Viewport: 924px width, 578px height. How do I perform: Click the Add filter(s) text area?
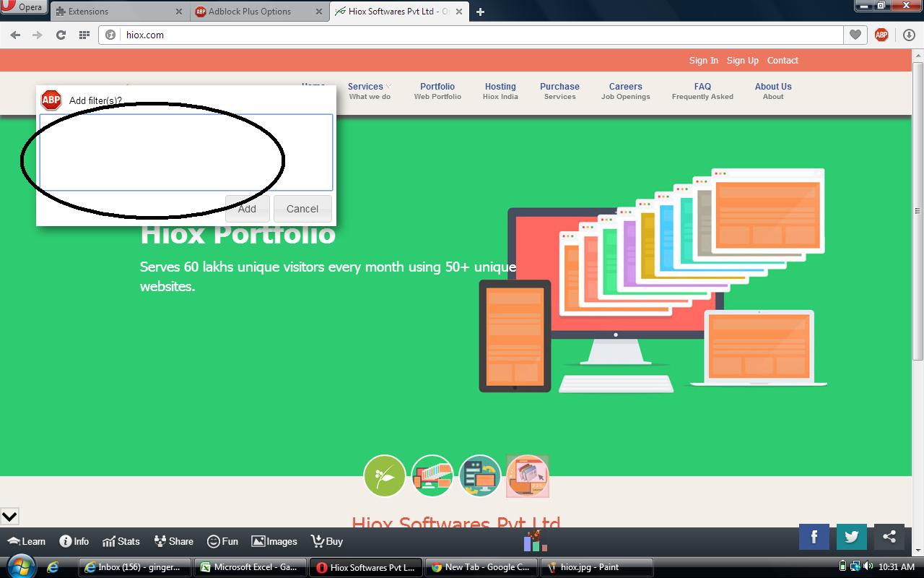186,152
